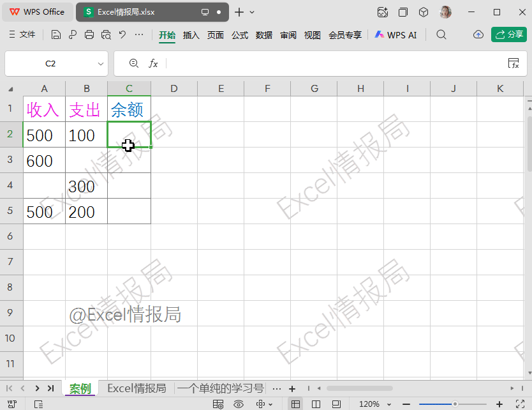The height and width of the screenshot is (410, 532).
Task: Click the WPS Office home tab
Action: (38, 12)
